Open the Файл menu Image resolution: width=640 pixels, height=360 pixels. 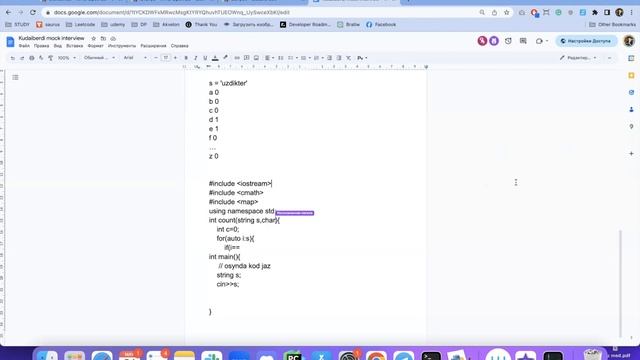[x=24, y=46]
